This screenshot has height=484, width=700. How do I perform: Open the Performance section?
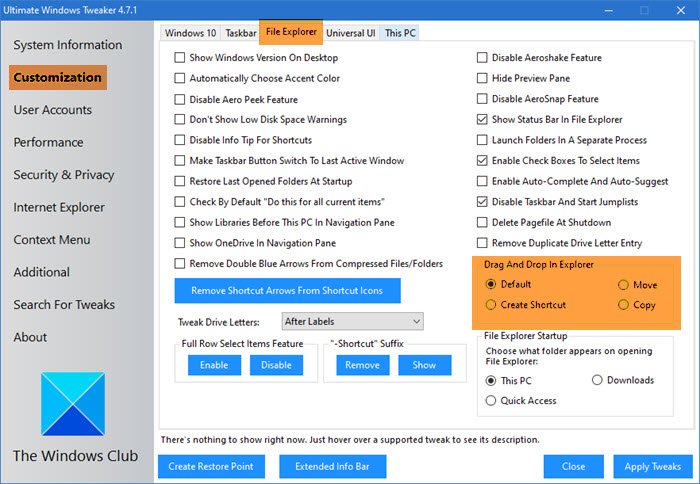click(x=48, y=142)
